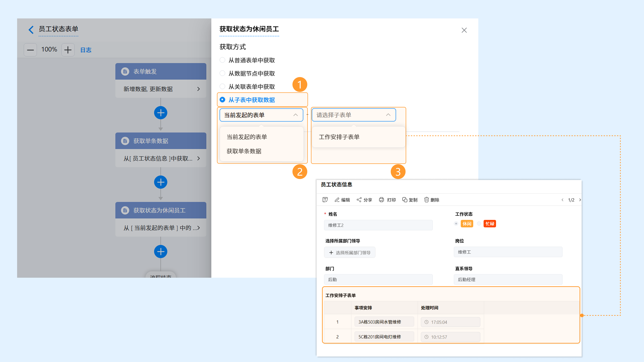Click the 姓名 field with 维修工2
The width and height of the screenshot is (644, 362).
pyautogui.click(x=378, y=225)
